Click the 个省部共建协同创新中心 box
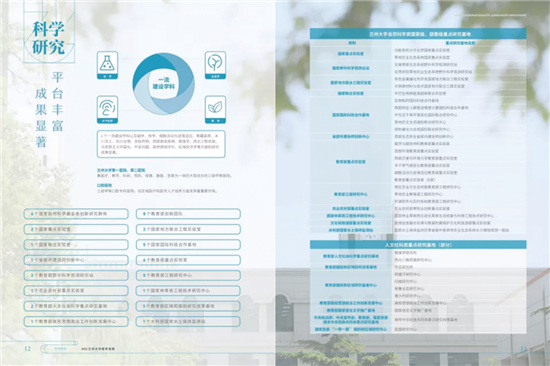The height and width of the screenshot is (366, 550). click(x=76, y=260)
